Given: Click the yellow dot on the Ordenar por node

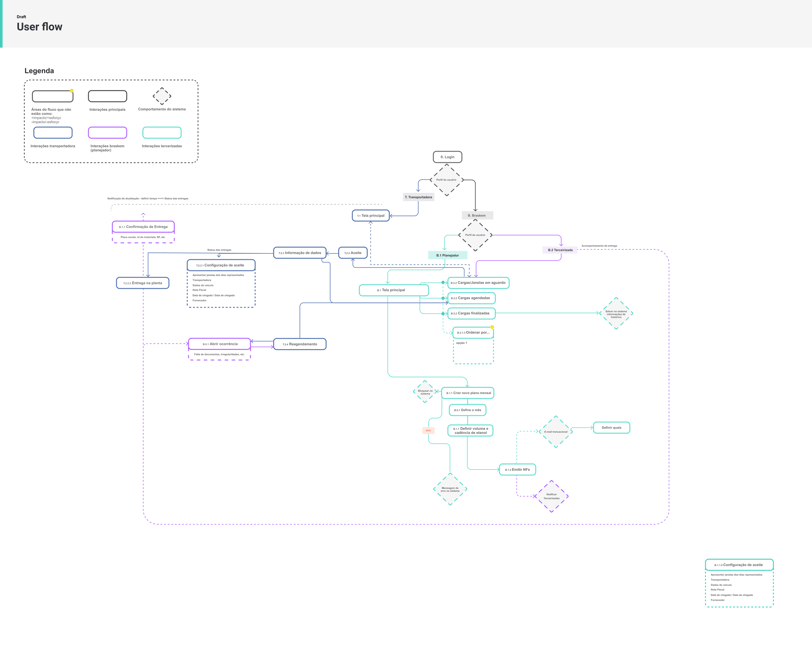Looking at the screenshot, I should (492, 327).
